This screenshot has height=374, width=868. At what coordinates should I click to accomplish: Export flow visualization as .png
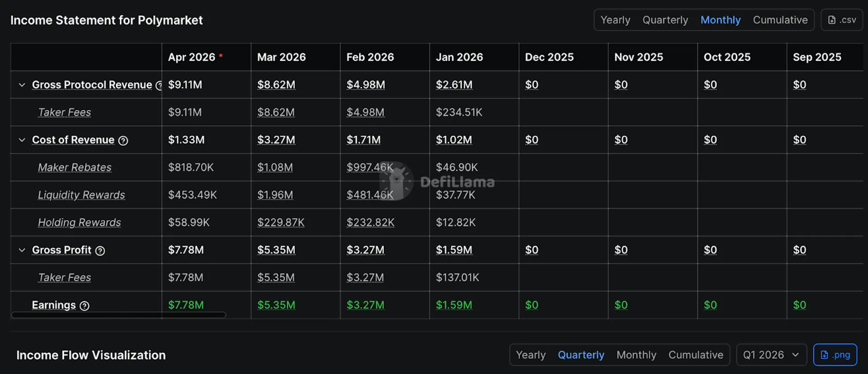click(835, 355)
